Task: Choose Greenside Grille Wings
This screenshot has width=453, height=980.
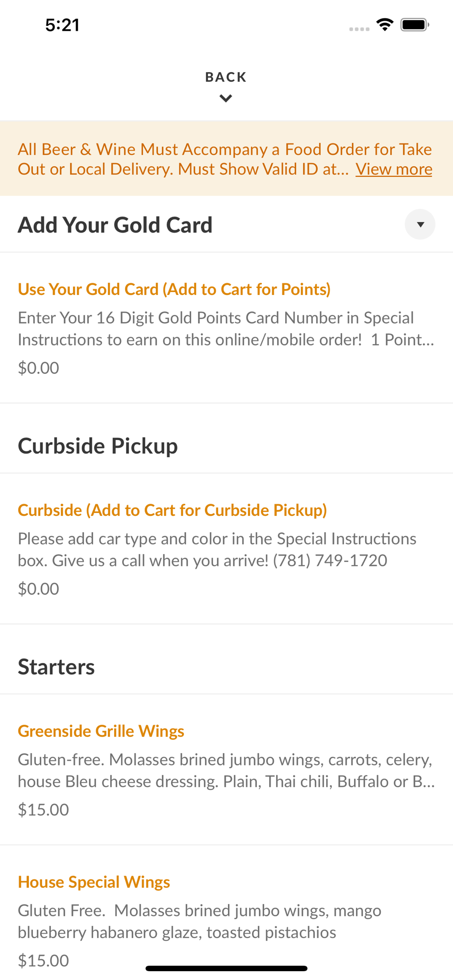Action: pos(101,731)
